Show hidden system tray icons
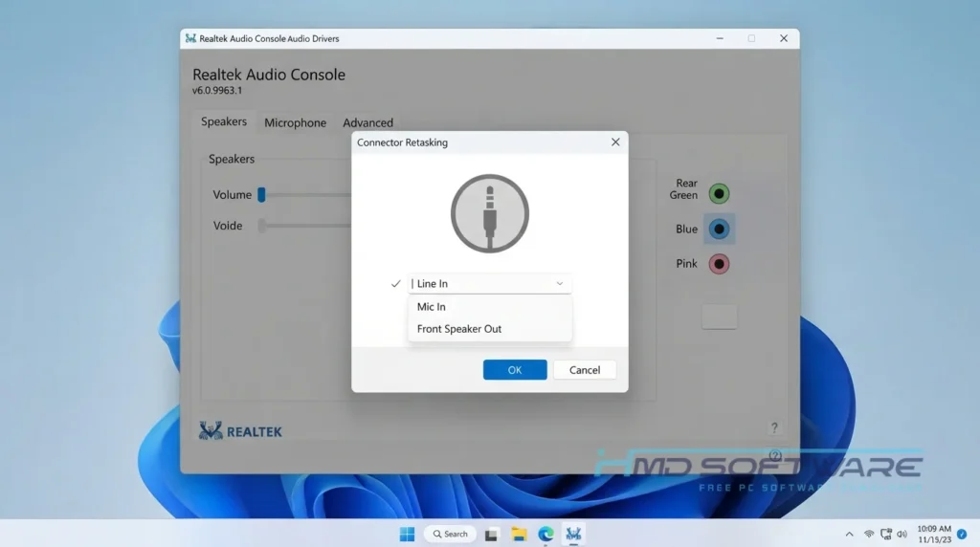Screen dimensions: 980x547 pyautogui.click(x=849, y=534)
